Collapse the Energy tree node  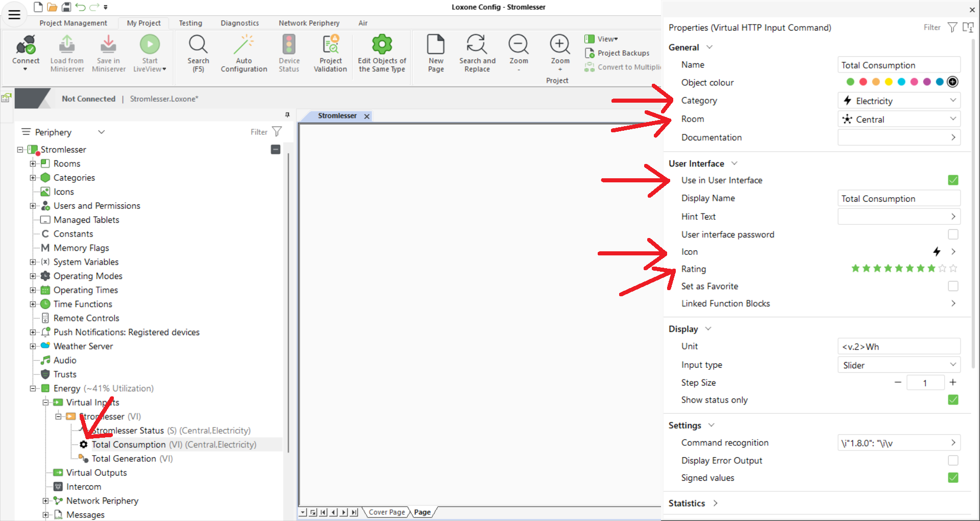[x=32, y=388]
